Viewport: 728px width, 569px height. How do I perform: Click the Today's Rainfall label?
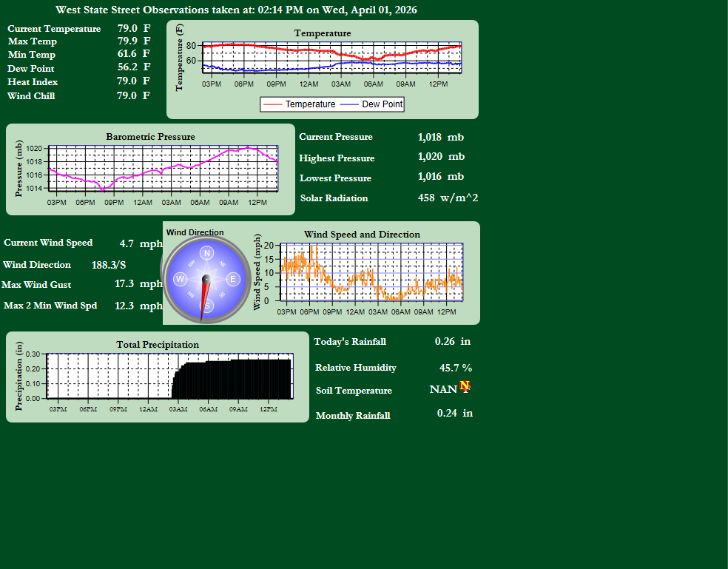[x=350, y=341]
